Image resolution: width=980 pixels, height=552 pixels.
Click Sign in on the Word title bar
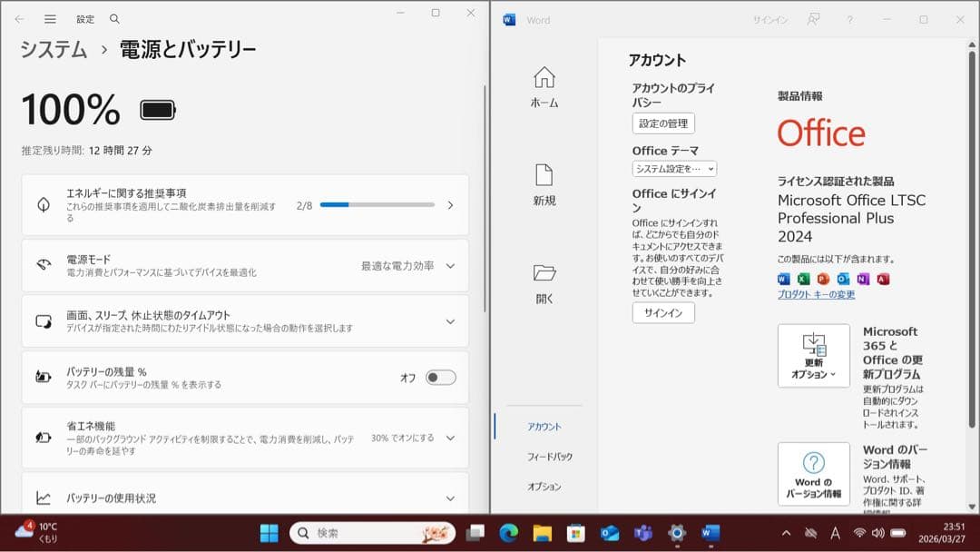click(x=770, y=20)
